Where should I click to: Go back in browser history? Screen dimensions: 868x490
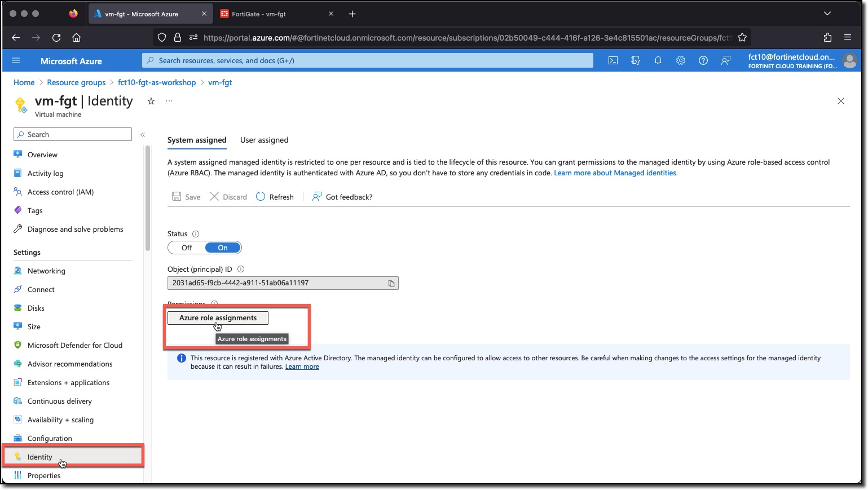point(16,38)
